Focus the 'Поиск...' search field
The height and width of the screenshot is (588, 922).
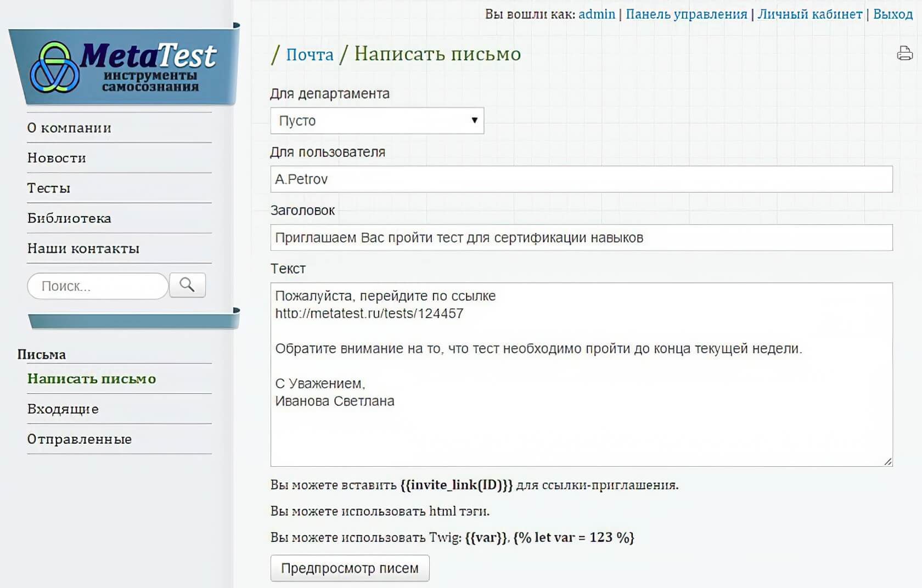[x=98, y=286]
